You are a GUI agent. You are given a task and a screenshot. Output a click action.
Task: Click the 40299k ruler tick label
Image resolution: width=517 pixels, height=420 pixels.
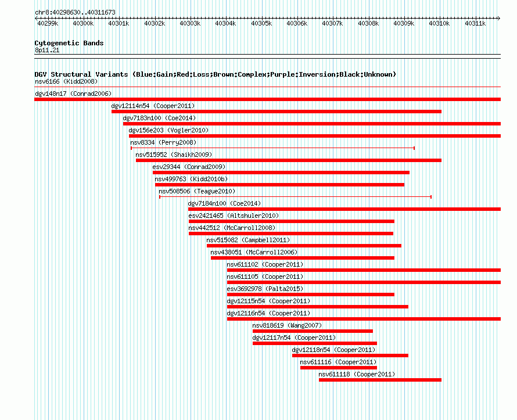click(48, 23)
